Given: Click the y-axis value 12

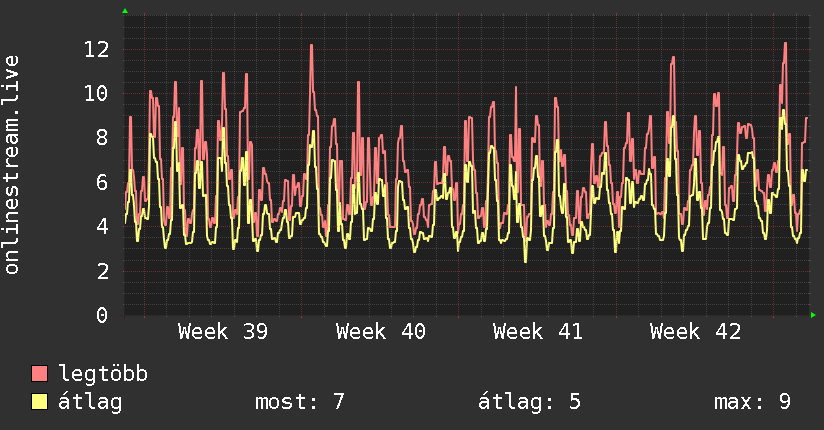Looking at the screenshot, I should (97, 50).
